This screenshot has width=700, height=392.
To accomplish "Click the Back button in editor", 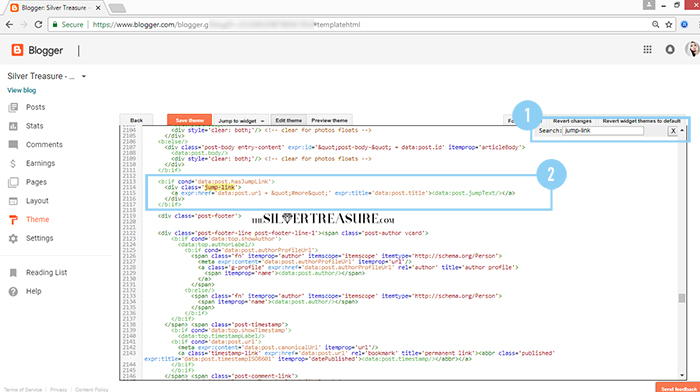I will 136,120.
